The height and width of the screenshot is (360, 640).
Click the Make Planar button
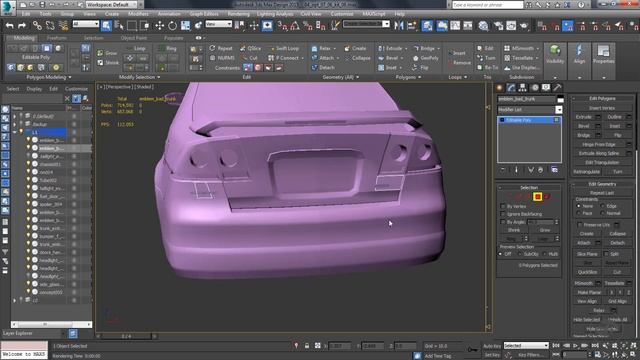[589, 292]
